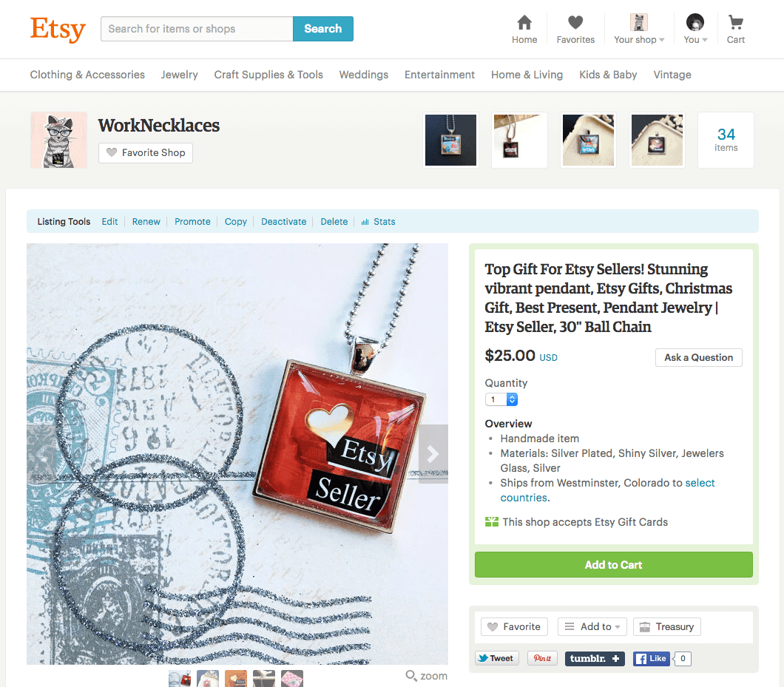The image size is (784, 687).
Task: Go to Home via house icon
Action: 524,23
